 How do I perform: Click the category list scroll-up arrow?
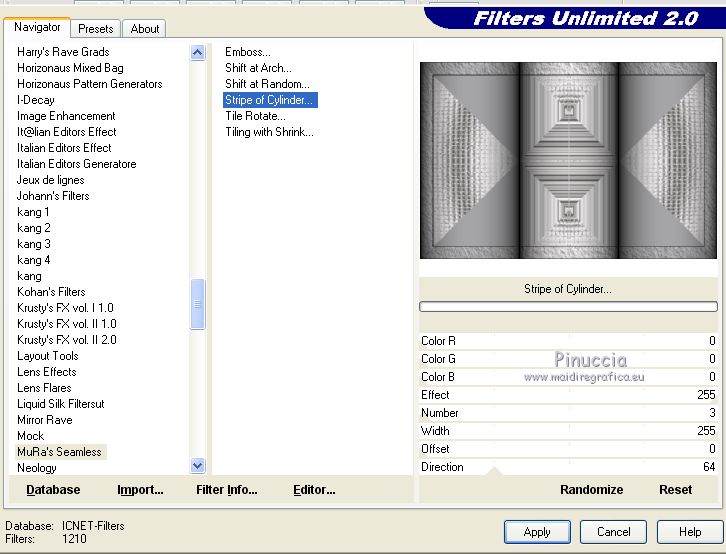(198, 53)
